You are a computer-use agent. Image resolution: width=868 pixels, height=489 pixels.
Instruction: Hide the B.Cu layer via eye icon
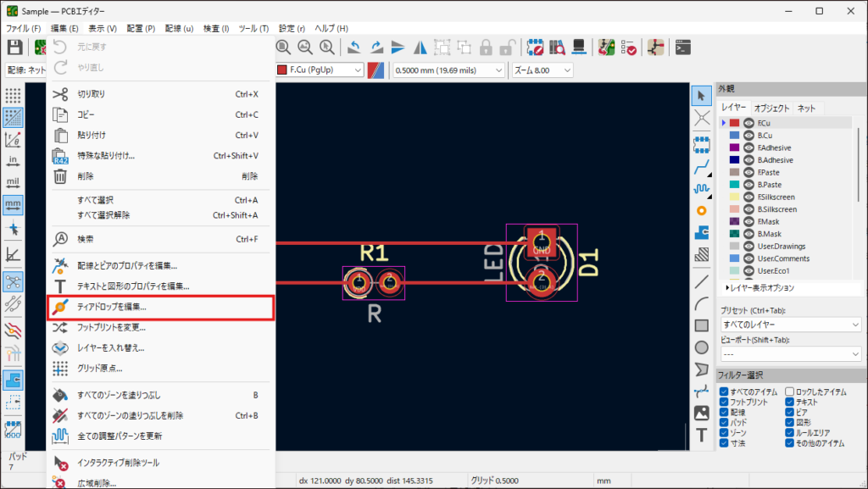click(748, 136)
